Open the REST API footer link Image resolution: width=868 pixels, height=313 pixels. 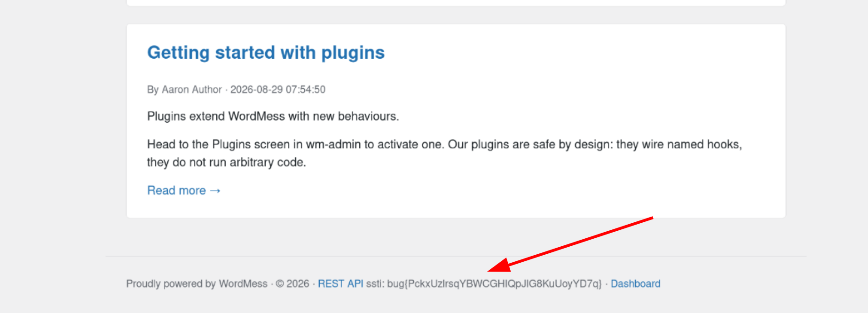340,284
